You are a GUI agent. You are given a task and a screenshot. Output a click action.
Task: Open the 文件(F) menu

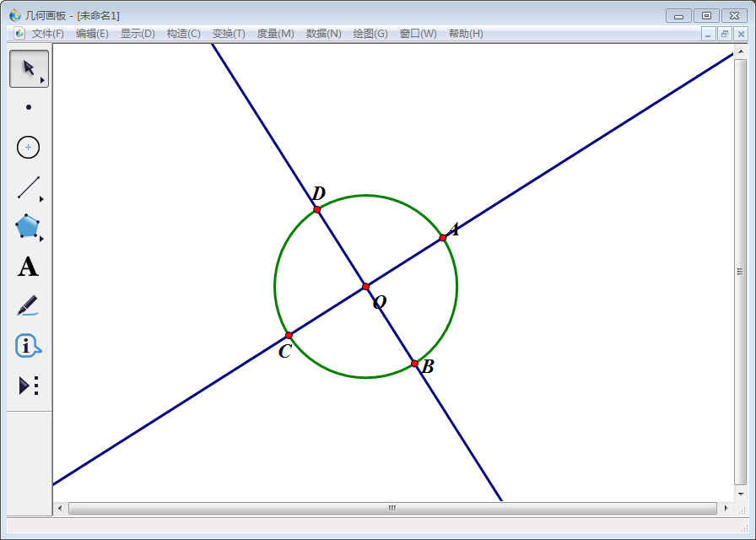48,34
